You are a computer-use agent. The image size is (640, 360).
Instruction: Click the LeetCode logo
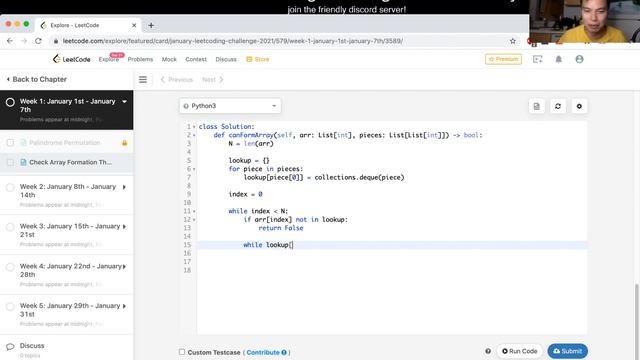(71, 59)
